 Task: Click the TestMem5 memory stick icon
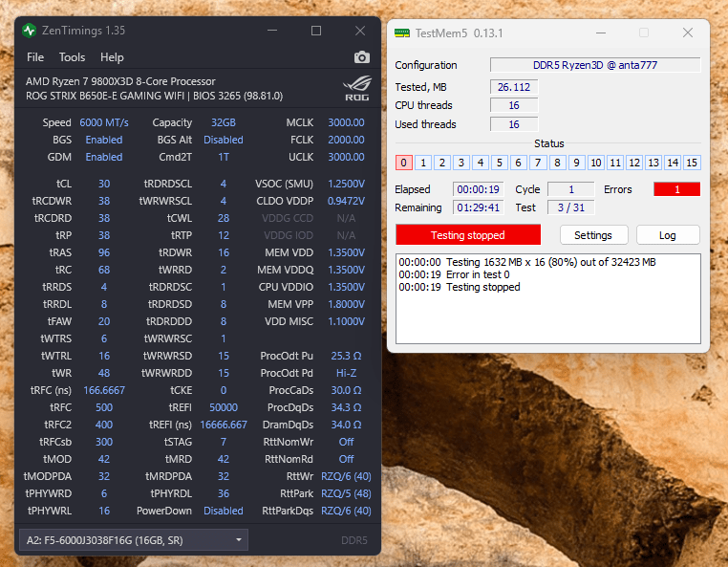pyautogui.click(x=402, y=33)
